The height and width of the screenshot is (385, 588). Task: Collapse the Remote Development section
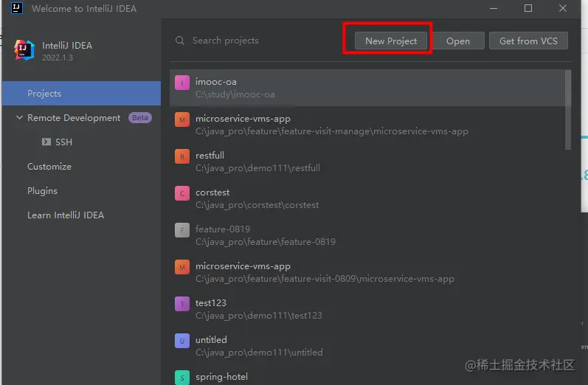(19, 118)
